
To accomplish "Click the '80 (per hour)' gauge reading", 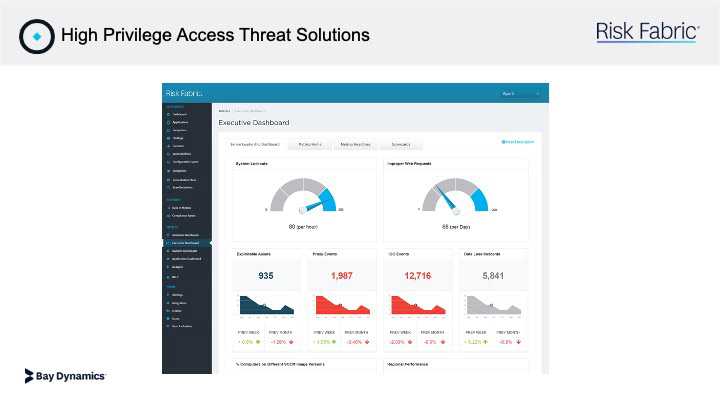I will point(303,227).
